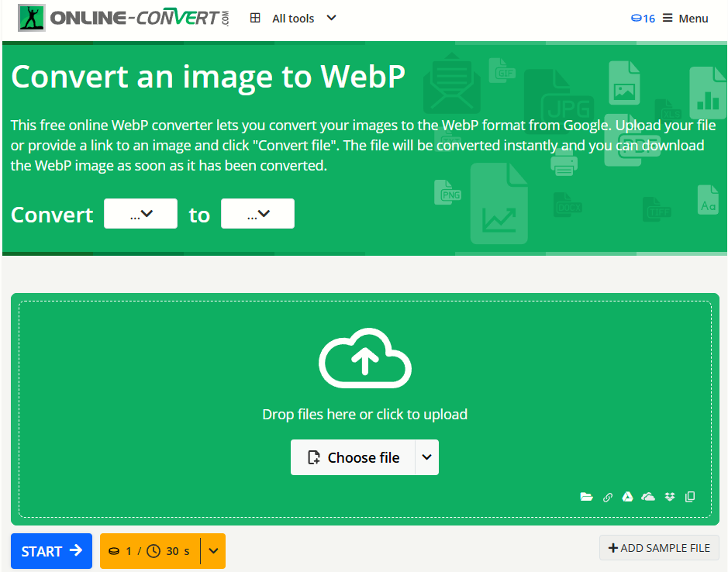Open the OneDrive cloud upload option
The width and height of the screenshot is (728, 572).
tap(648, 497)
